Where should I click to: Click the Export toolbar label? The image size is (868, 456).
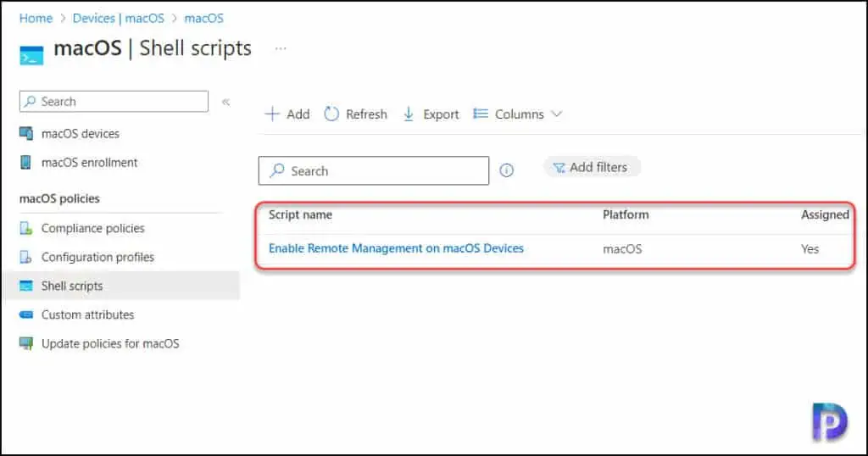tap(441, 114)
